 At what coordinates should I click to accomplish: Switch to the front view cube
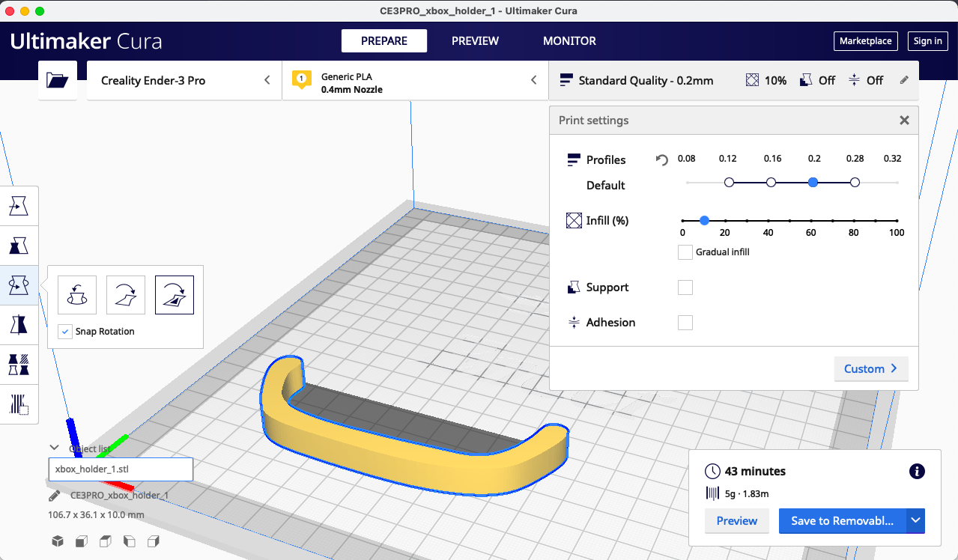coord(82,541)
